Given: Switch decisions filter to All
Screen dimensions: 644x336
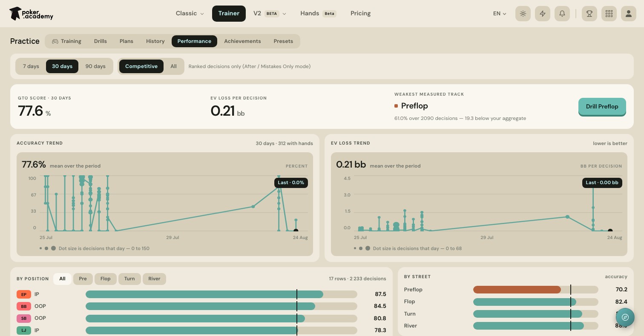Looking at the screenshot, I should [x=173, y=66].
